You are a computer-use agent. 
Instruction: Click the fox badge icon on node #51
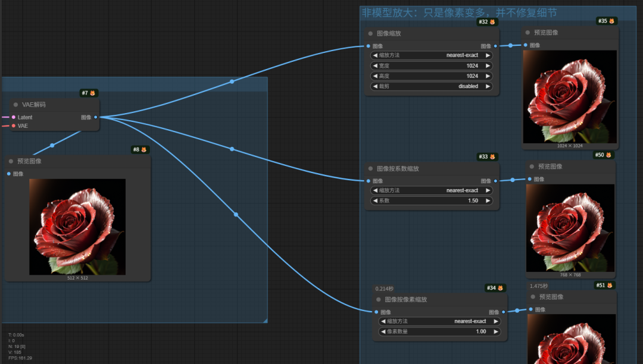point(610,285)
